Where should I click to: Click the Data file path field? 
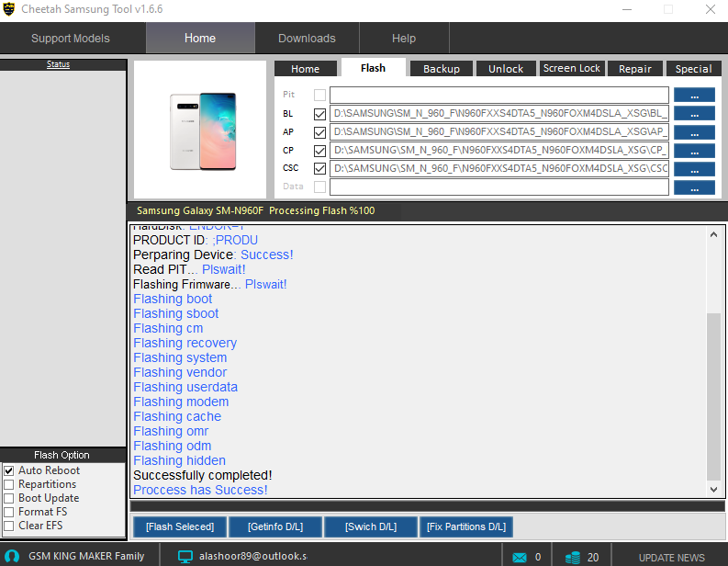pos(499,187)
